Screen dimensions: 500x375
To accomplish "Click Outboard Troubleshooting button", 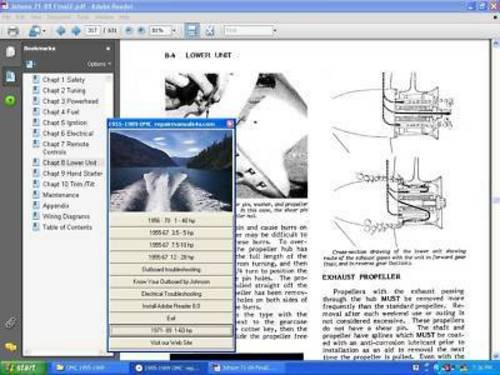I will pos(171,269).
